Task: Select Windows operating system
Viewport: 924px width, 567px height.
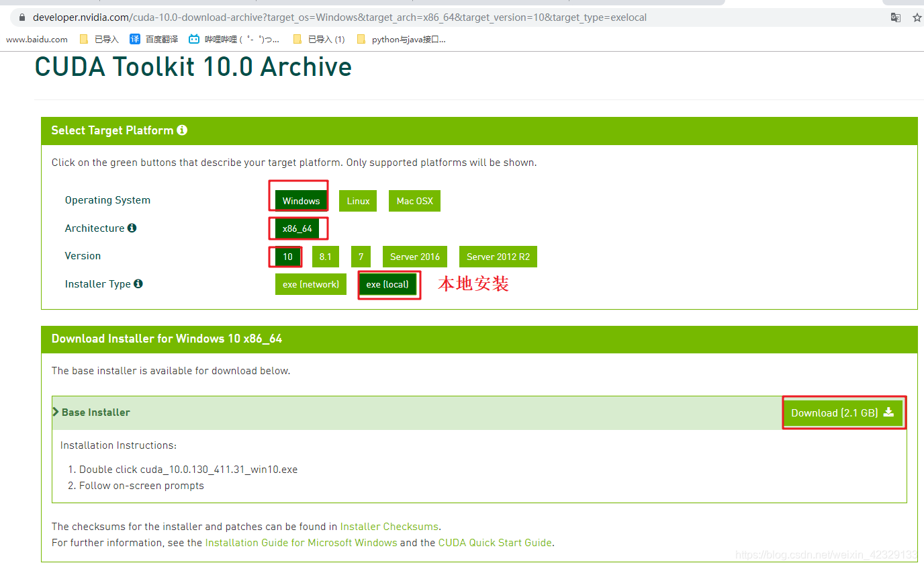Action: (x=301, y=201)
